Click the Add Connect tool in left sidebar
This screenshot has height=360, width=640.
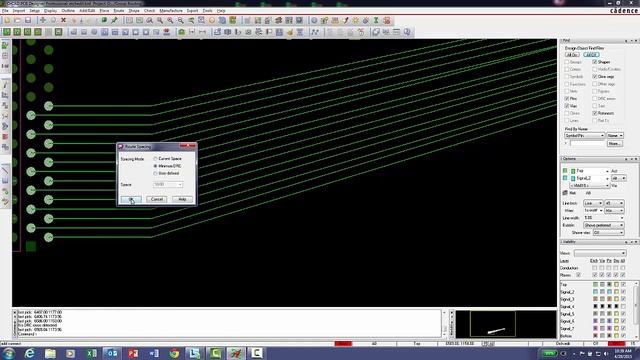tap(5, 85)
